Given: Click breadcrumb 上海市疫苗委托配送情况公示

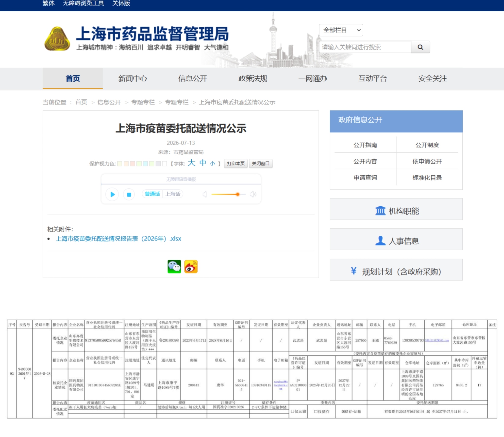Looking at the screenshot, I should pyautogui.click(x=237, y=102).
